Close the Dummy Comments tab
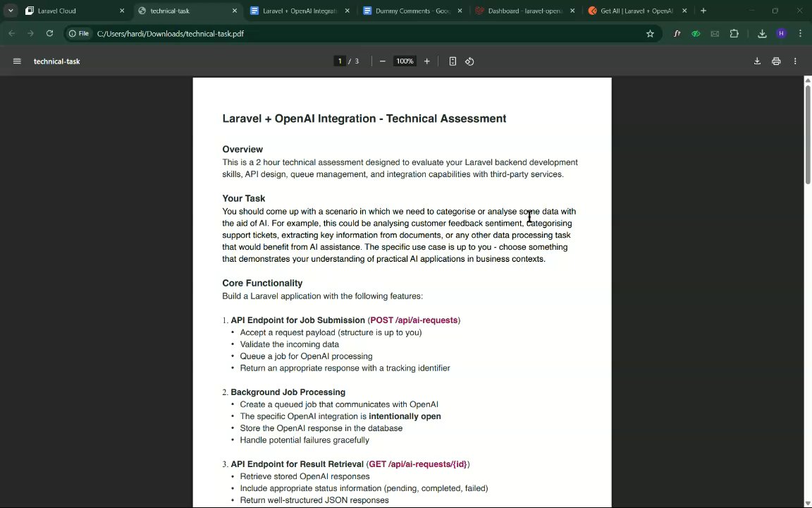 460,11
